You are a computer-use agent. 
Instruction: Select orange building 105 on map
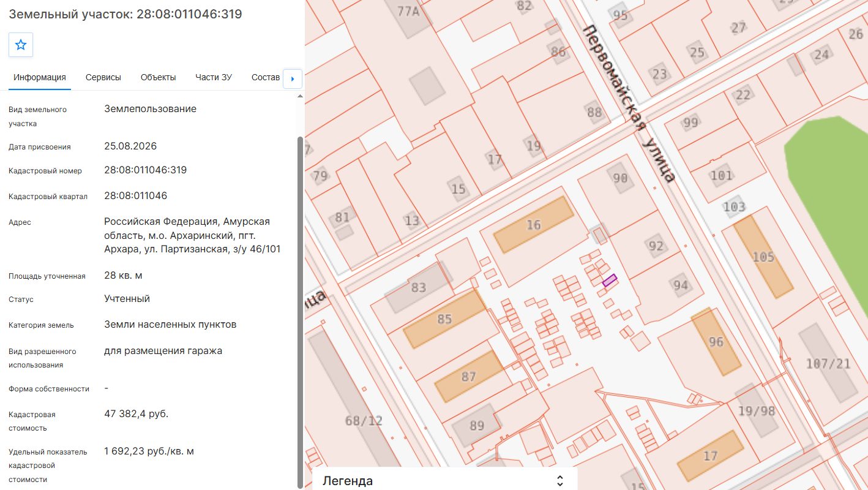tap(763, 257)
